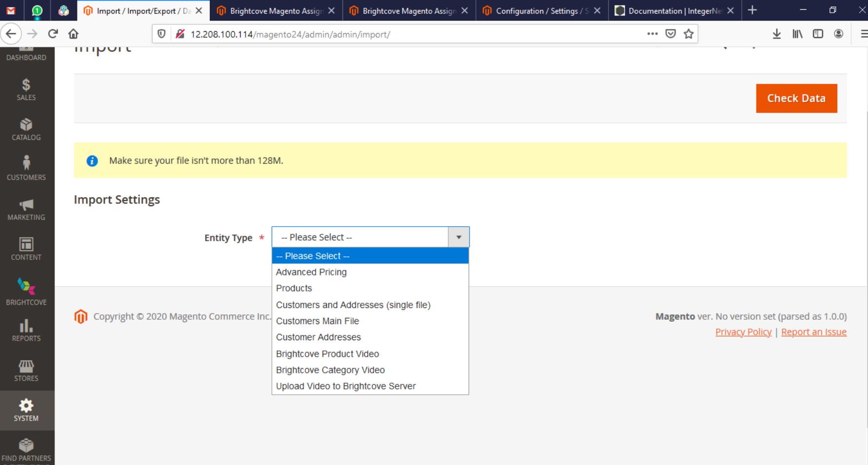The height and width of the screenshot is (465, 868).
Task: Open the Privacy Policy link
Action: (743, 331)
